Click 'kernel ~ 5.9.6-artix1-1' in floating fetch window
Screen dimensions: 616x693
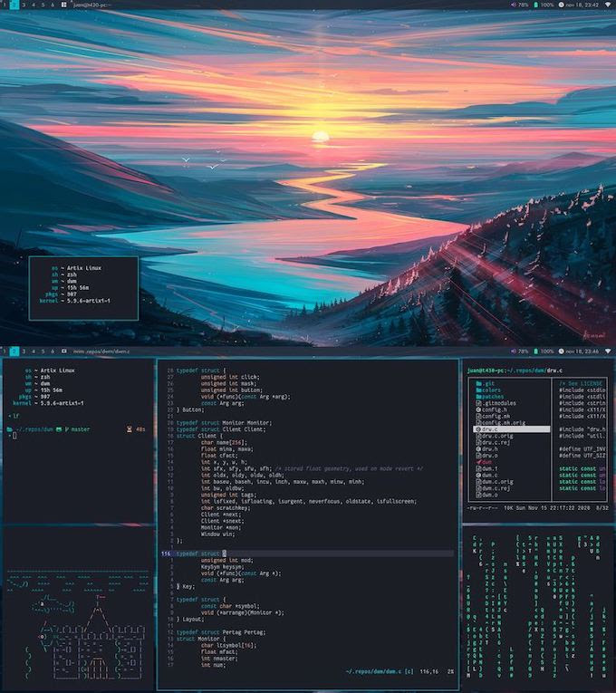coord(75,301)
